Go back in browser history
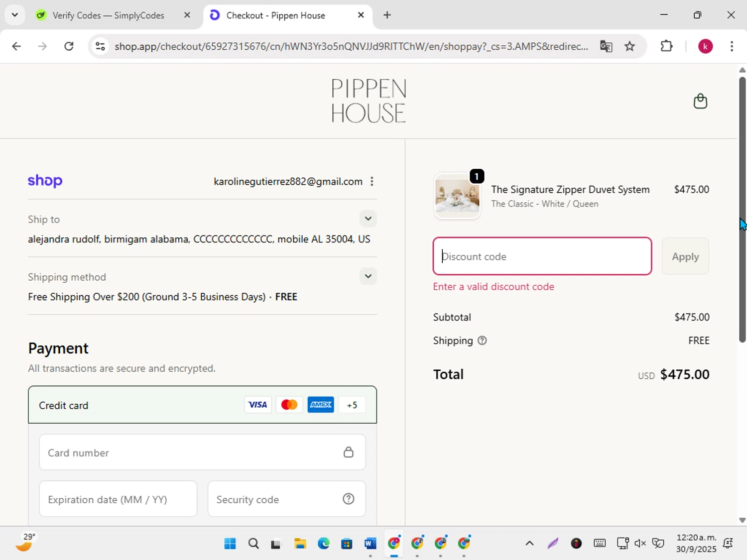The height and width of the screenshot is (560, 747). 16,46
